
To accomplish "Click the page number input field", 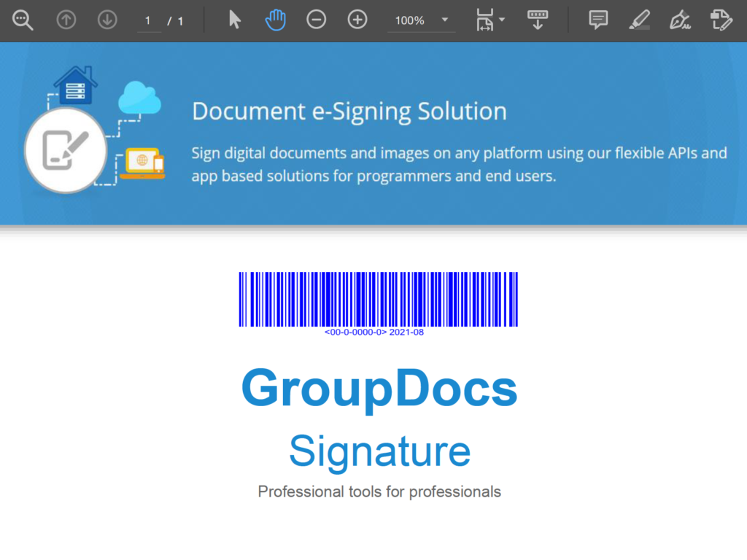I will point(149,20).
